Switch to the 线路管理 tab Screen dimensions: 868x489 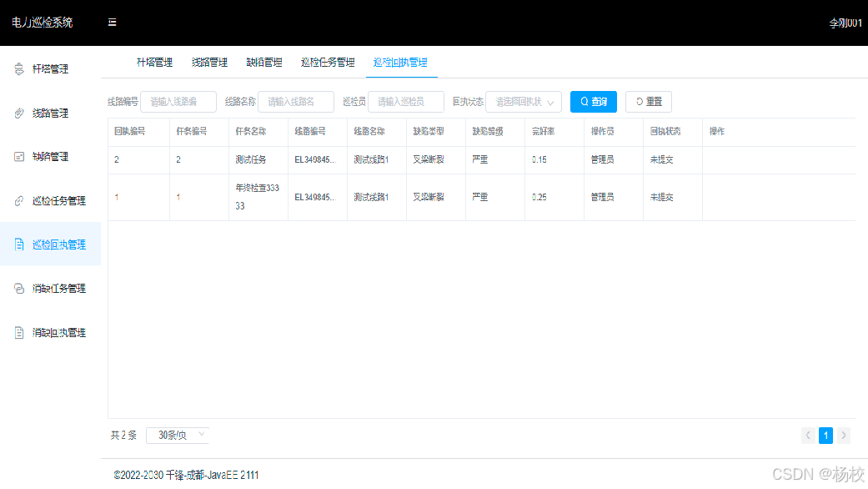[209, 63]
